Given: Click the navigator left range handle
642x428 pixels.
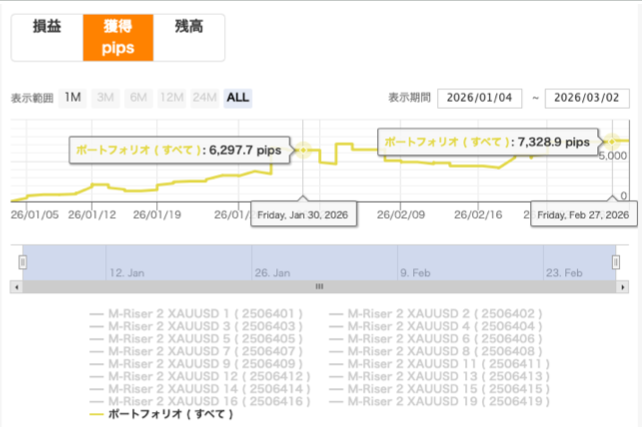Looking at the screenshot, I should [x=22, y=262].
